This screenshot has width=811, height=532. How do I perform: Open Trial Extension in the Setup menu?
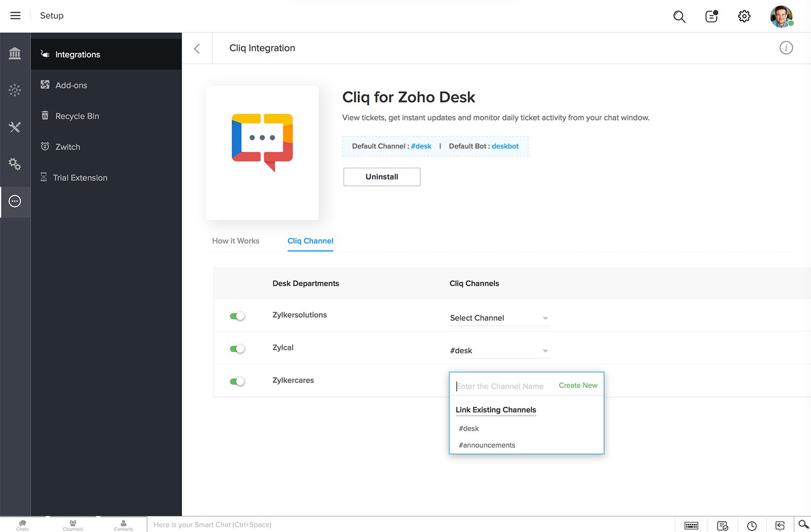point(106,178)
